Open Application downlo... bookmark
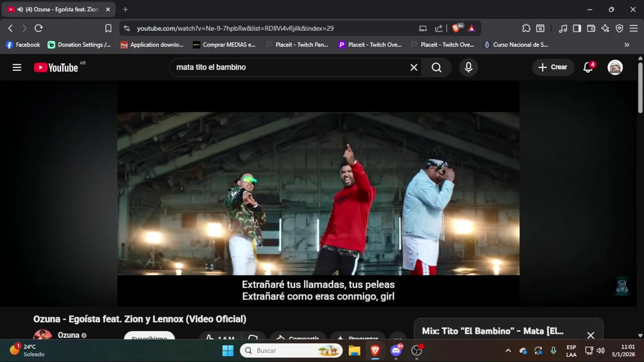644x362 pixels. pyautogui.click(x=151, y=45)
